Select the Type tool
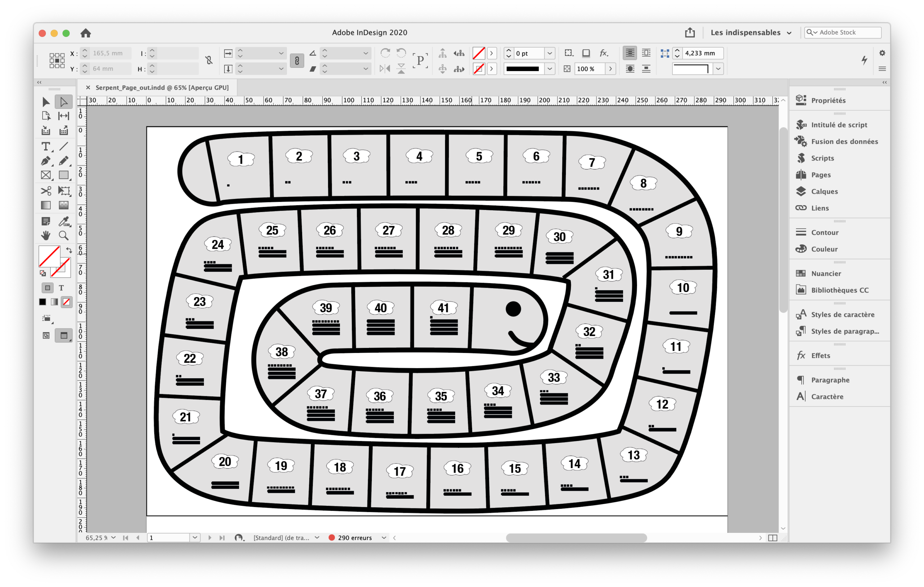The height and width of the screenshot is (587, 924). 46,146
